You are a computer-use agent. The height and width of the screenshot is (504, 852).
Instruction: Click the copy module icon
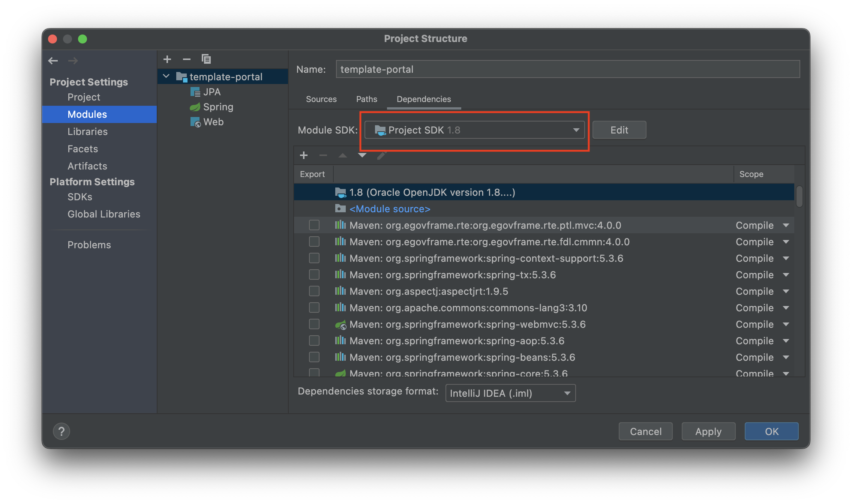(206, 59)
